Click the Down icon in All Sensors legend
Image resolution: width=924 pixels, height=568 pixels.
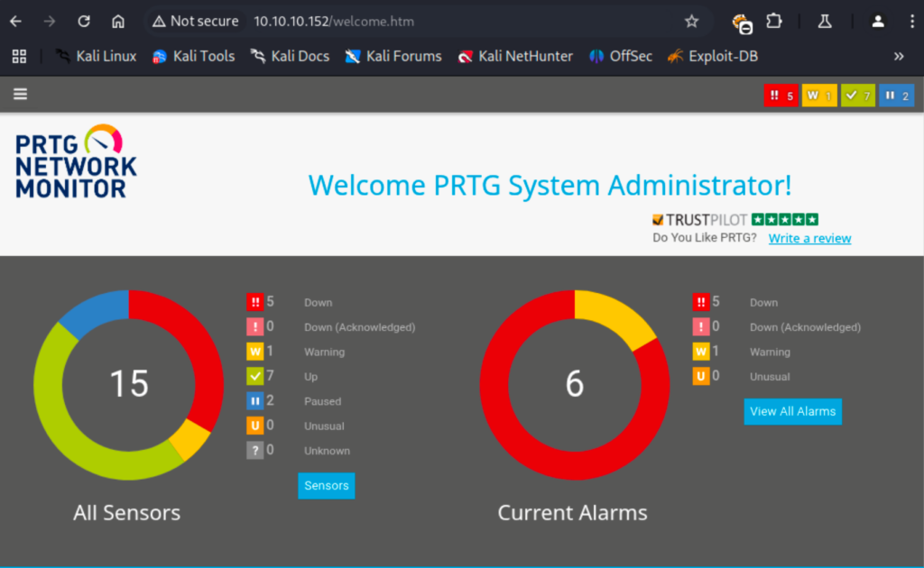pos(254,303)
